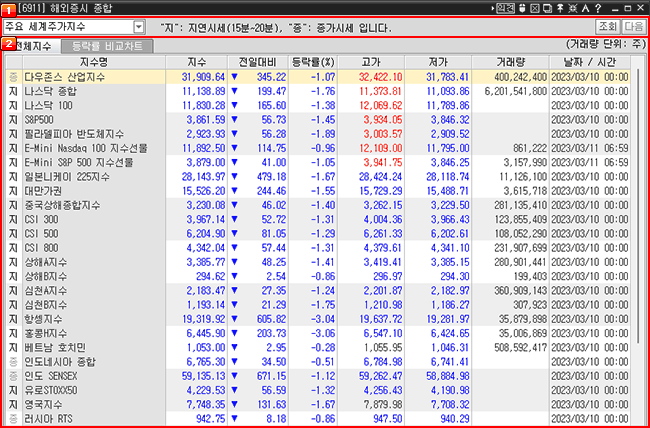Select the 유로STOXX50 row

(318, 390)
